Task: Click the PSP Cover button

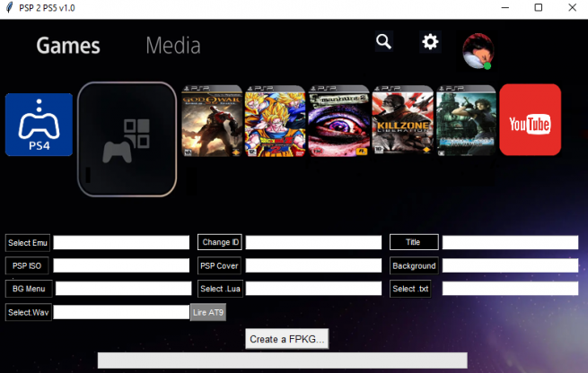Action: (220, 265)
